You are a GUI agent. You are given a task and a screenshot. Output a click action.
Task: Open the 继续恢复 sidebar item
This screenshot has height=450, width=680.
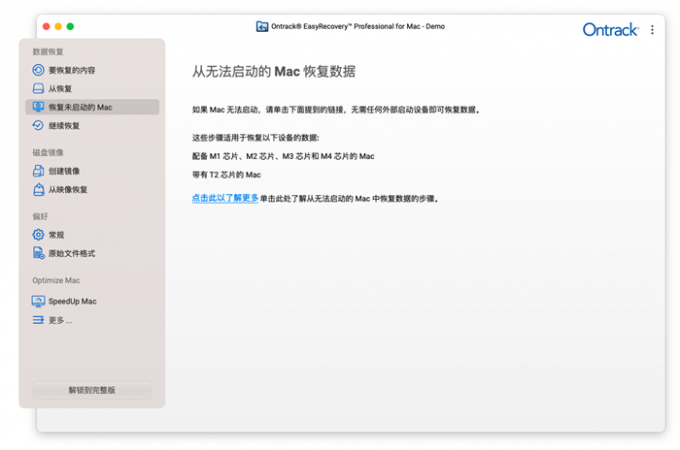tap(92, 125)
